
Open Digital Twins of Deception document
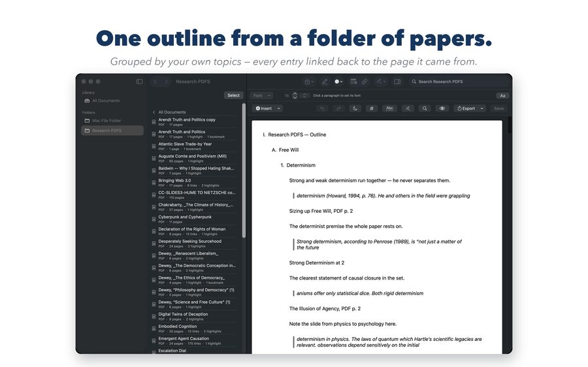(x=194, y=317)
